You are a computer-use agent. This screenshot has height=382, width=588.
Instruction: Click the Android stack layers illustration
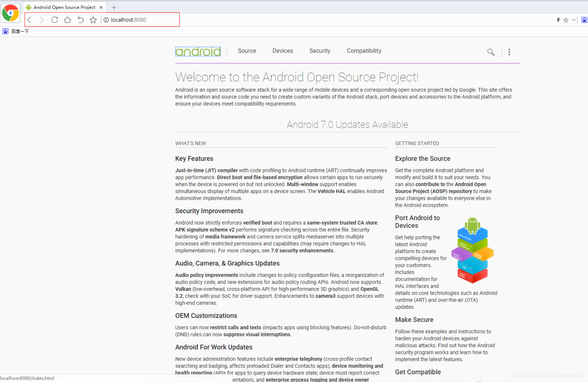(x=472, y=250)
